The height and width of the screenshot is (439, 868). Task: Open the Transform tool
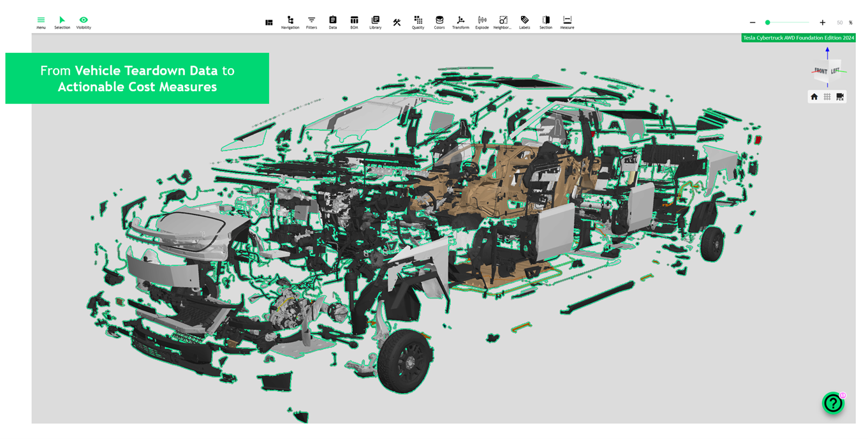(460, 22)
